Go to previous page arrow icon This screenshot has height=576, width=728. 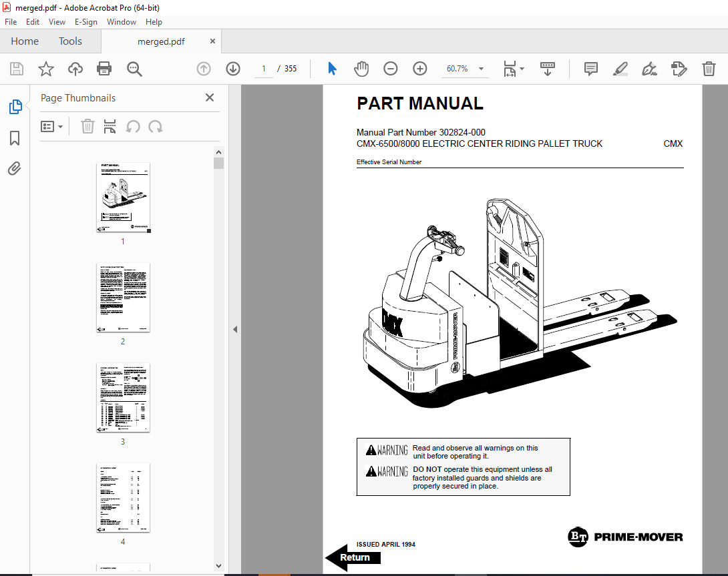203,69
